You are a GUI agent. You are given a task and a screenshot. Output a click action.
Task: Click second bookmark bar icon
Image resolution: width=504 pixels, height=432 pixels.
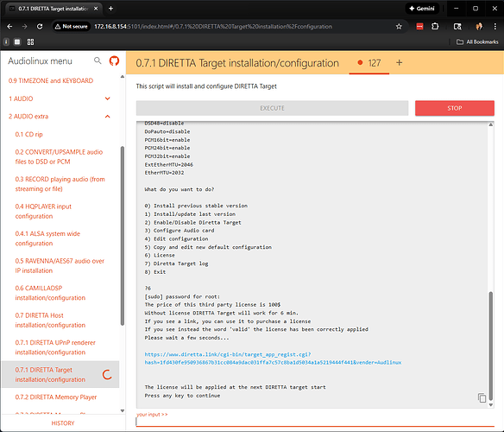click(x=17, y=41)
